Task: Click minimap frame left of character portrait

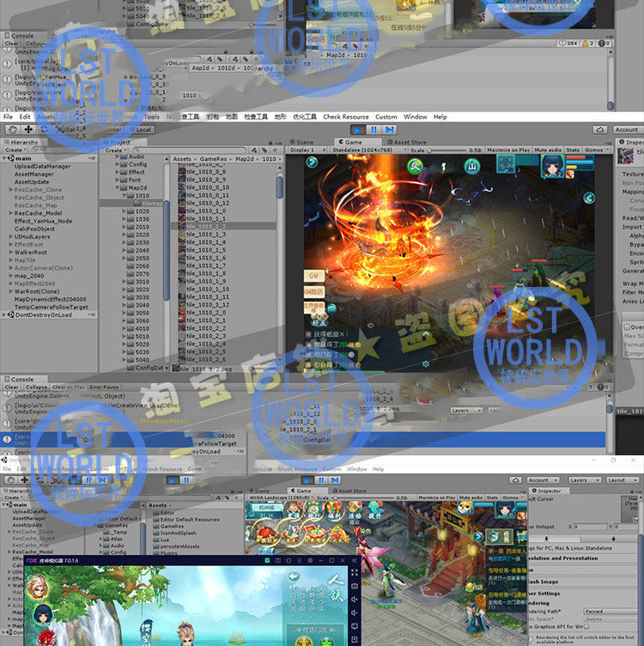Action: click(506, 163)
